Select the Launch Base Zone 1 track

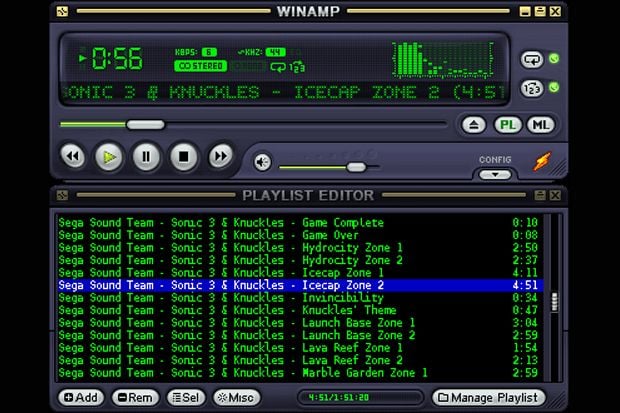301,323
